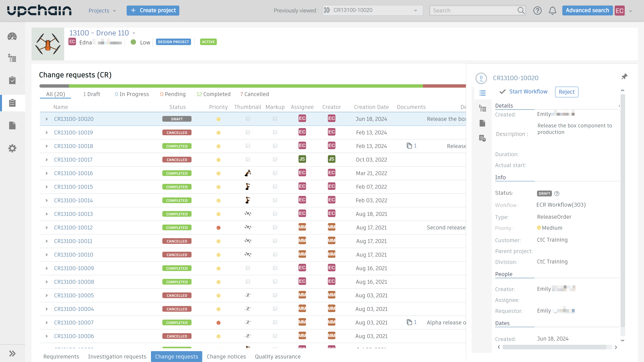This screenshot has width=644, height=362.
Task: Switch to the Change notices tab
Action: tap(226, 356)
